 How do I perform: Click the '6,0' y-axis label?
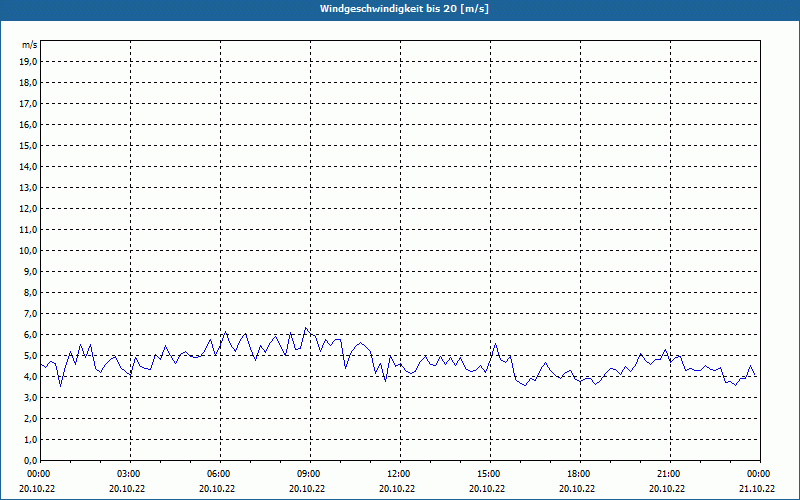coord(31,335)
